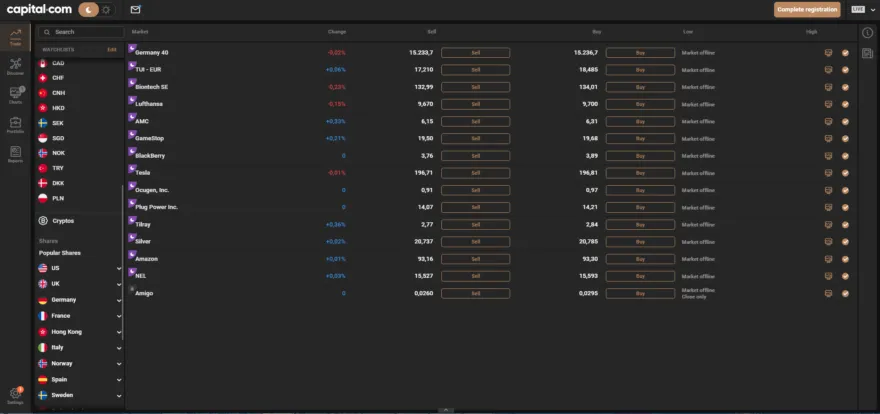Click the Lufthansa market name
Screen dimensions: 880x414
tap(149, 104)
